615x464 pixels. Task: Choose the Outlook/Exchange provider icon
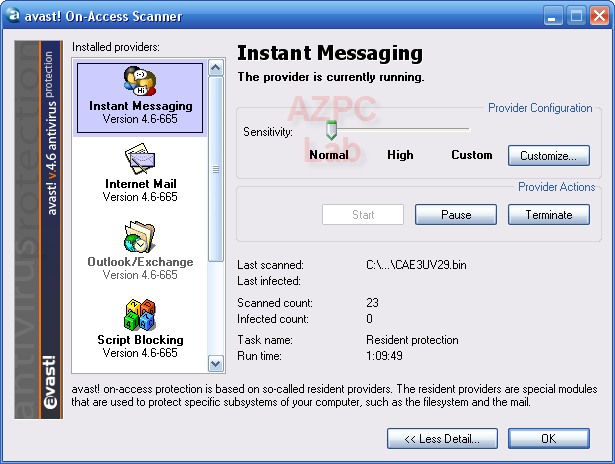[x=140, y=237]
